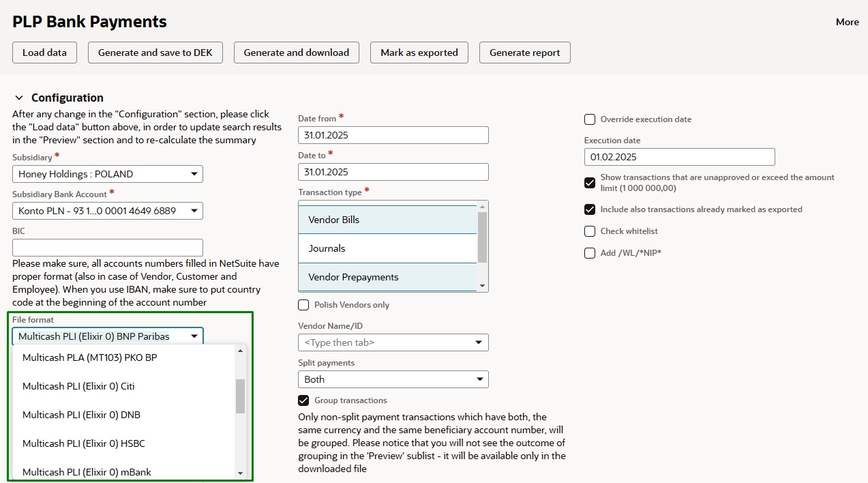Click the Load data button
The image size is (868, 483).
point(44,53)
